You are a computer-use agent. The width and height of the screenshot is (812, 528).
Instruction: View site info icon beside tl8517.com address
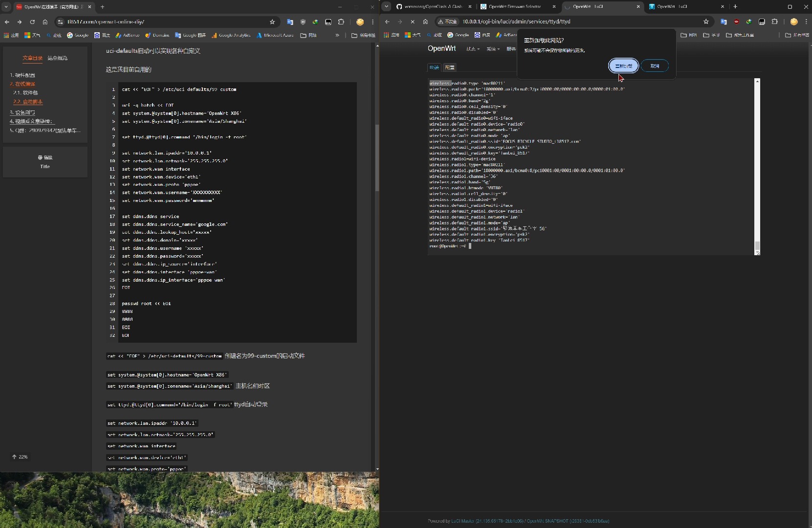(60, 22)
